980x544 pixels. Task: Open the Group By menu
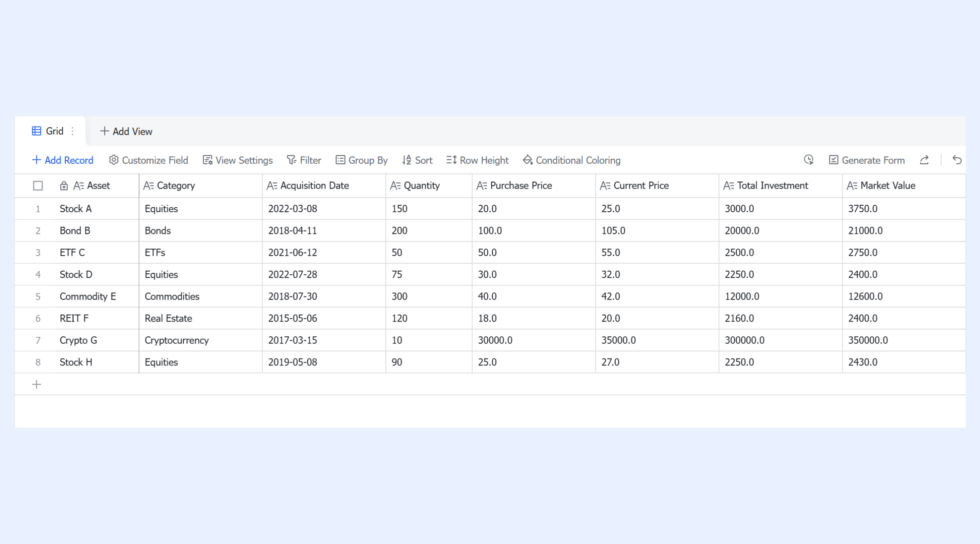[x=362, y=160]
